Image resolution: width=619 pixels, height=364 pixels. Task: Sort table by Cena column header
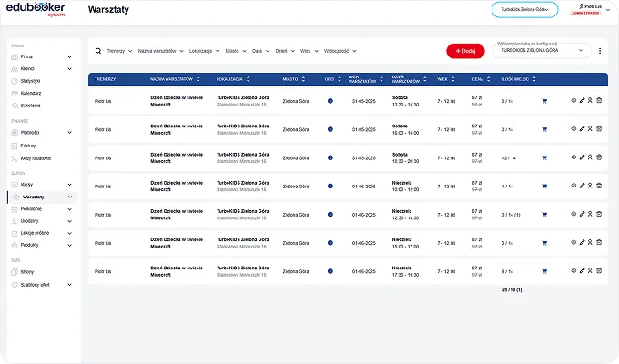point(478,80)
